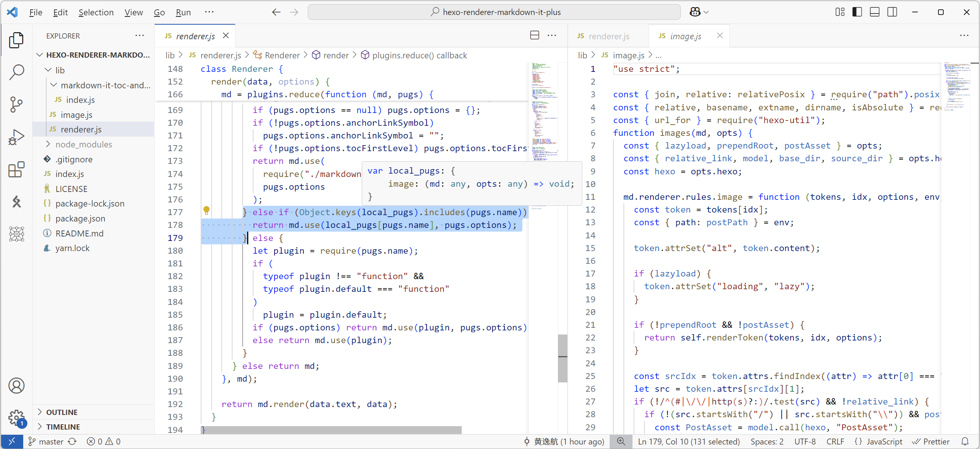Click the JavaScript language mode indicator
The height and width of the screenshot is (449, 980).
pyautogui.click(x=884, y=442)
